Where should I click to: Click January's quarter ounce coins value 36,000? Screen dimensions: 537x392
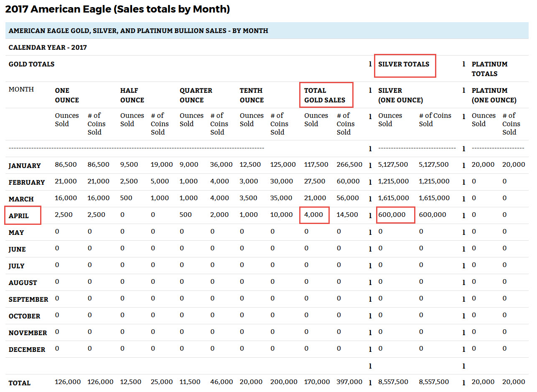[221, 165]
